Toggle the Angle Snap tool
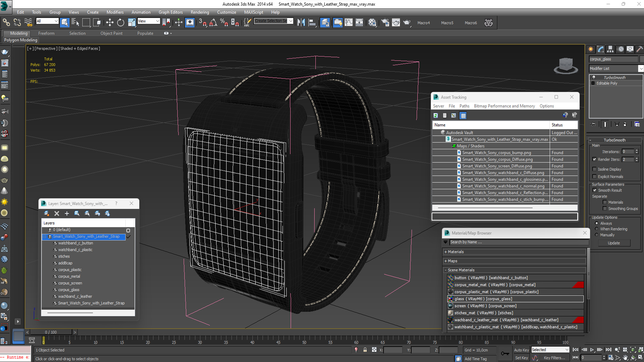 click(x=213, y=22)
